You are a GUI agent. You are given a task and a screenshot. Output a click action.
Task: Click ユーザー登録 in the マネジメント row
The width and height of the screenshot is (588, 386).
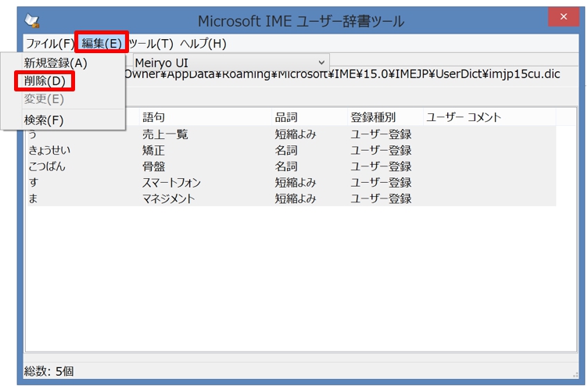coord(381,198)
